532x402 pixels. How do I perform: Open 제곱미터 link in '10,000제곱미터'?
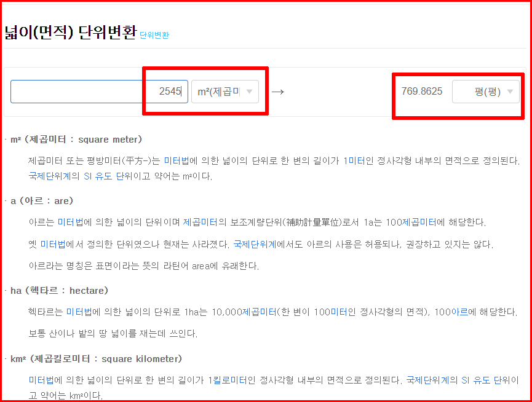(x=259, y=312)
